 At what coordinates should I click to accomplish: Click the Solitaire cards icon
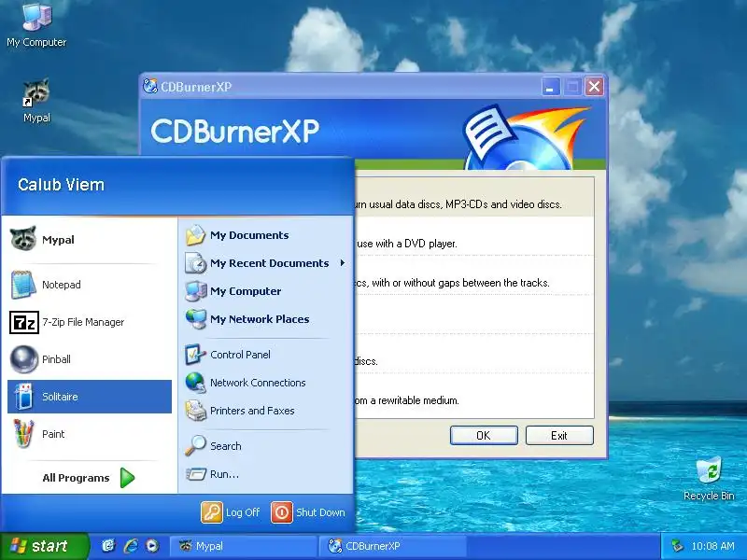[23, 397]
